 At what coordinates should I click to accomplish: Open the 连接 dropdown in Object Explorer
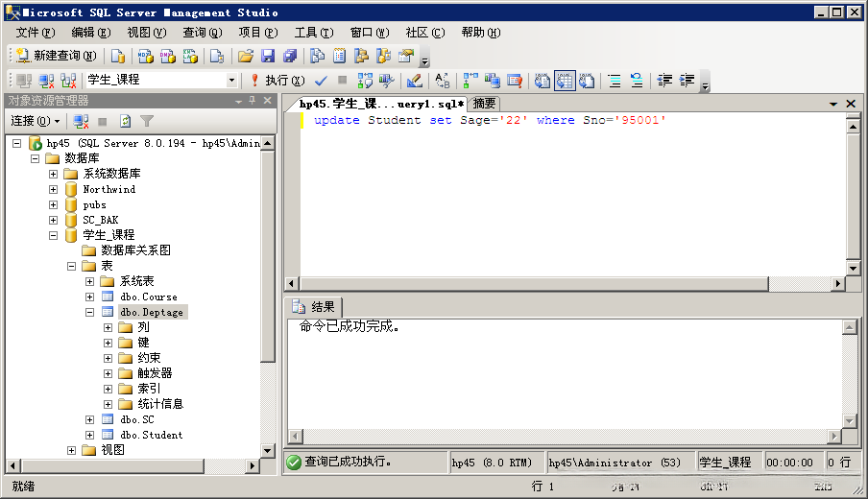pyautogui.click(x=36, y=121)
